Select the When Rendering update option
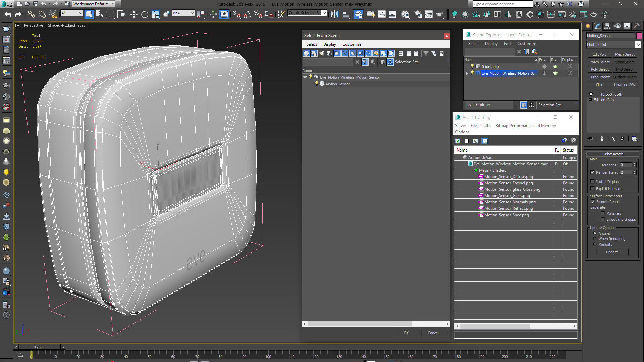This screenshot has width=644, height=362. 595,239
